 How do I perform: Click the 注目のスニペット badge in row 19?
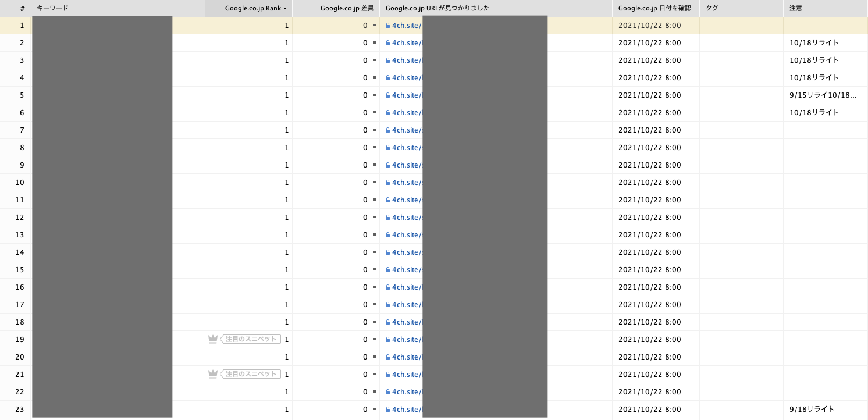[251, 339]
